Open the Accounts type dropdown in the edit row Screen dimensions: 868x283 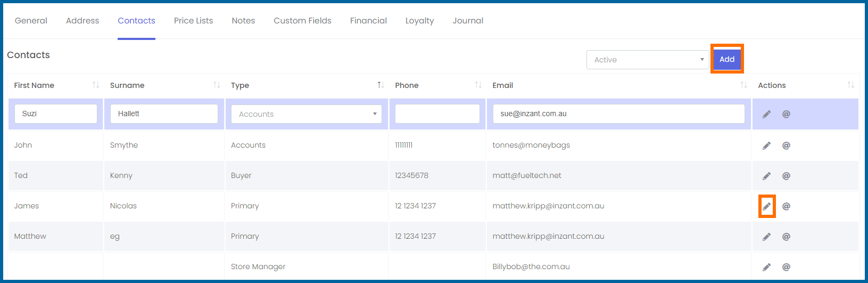tap(307, 114)
